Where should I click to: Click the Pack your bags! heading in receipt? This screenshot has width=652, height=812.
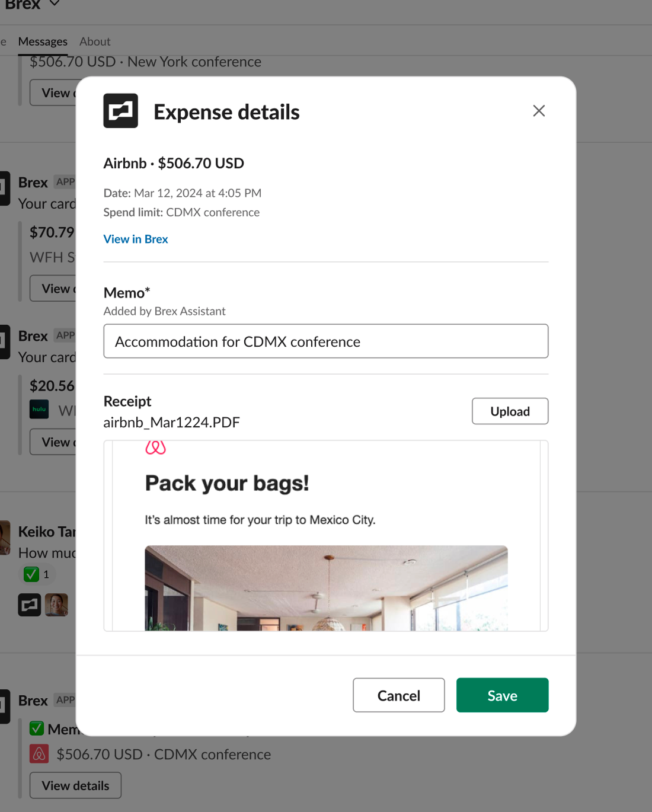[227, 483]
